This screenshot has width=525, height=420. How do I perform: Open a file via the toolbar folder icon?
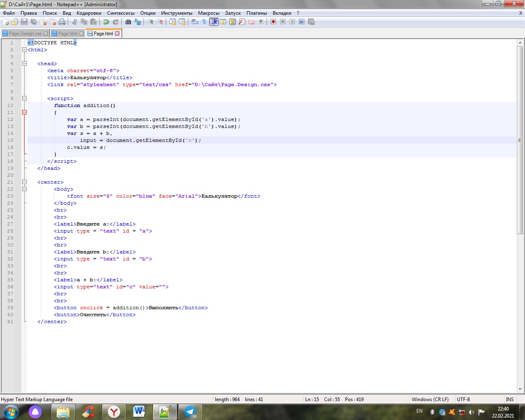coord(15,22)
